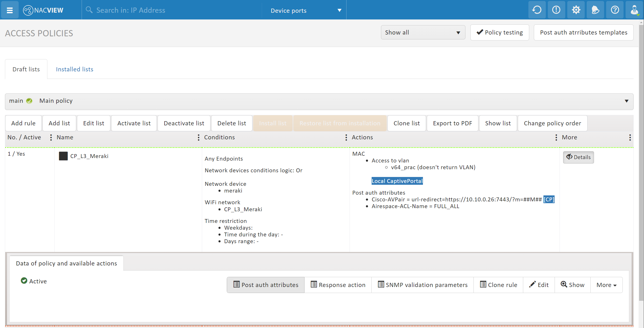
Task: Click Policy testing button
Action: pos(500,32)
